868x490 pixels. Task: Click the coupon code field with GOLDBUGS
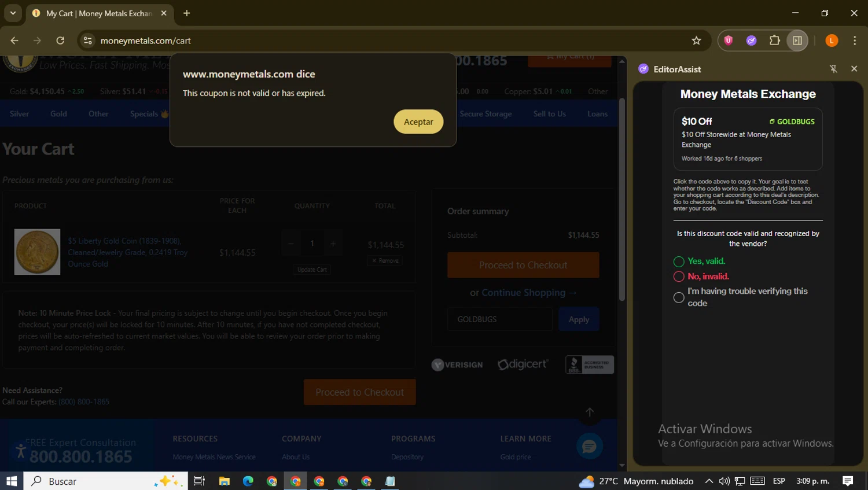coord(500,319)
